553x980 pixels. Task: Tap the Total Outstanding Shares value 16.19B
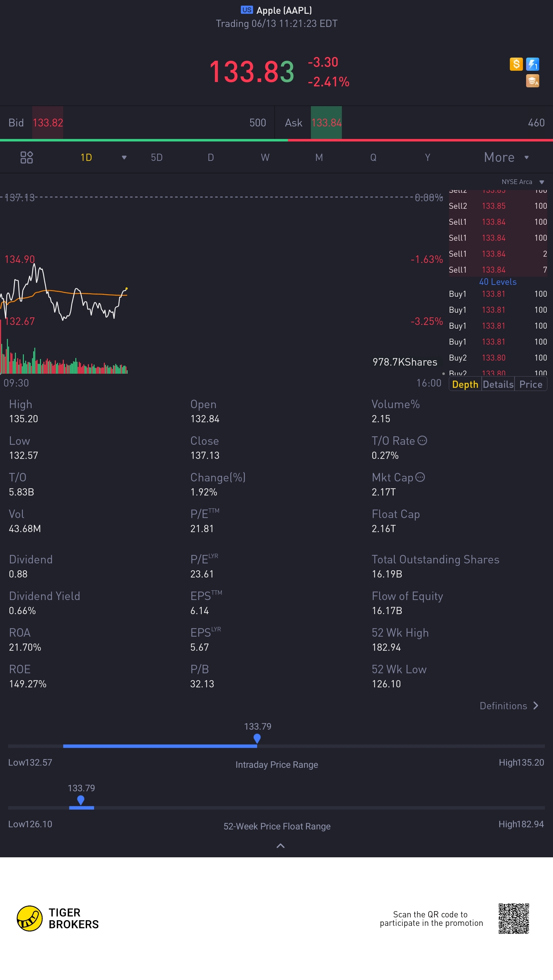click(387, 574)
